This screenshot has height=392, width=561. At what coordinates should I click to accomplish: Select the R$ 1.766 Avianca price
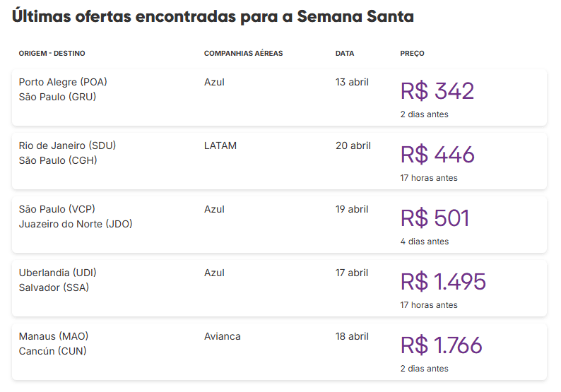pos(441,345)
